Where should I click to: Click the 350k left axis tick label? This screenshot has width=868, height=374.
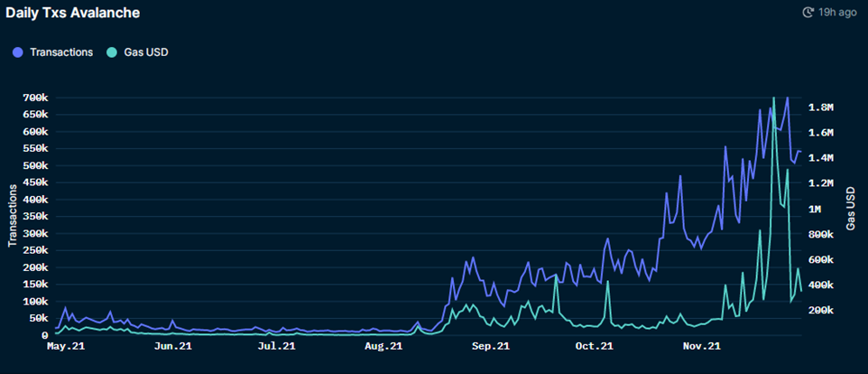[x=35, y=217]
